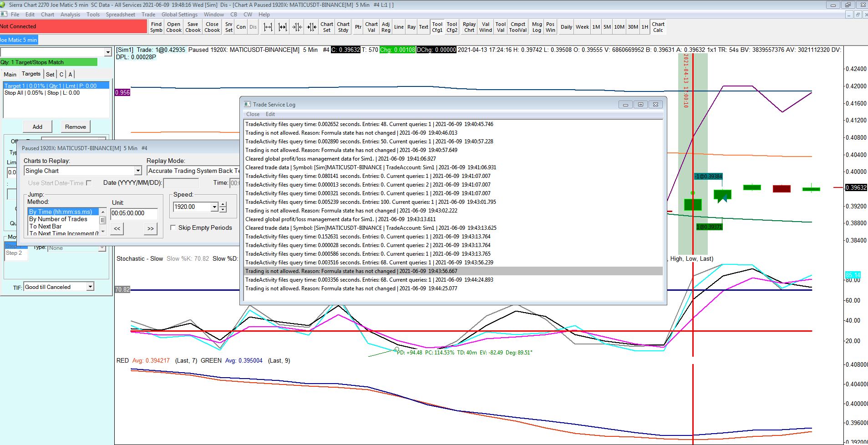Expand the TIF Good till Canceled dropdown
The height and width of the screenshot is (445, 868).
pyautogui.click(x=90, y=287)
